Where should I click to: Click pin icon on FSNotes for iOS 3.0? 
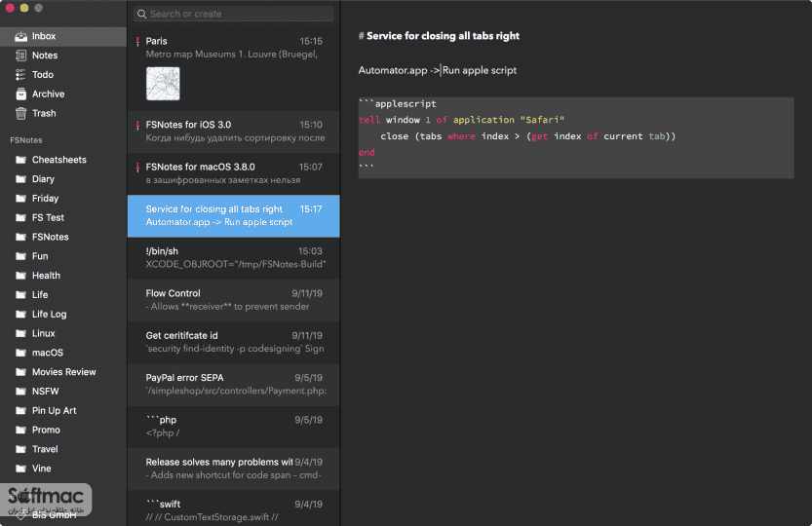[x=137, y=125]
